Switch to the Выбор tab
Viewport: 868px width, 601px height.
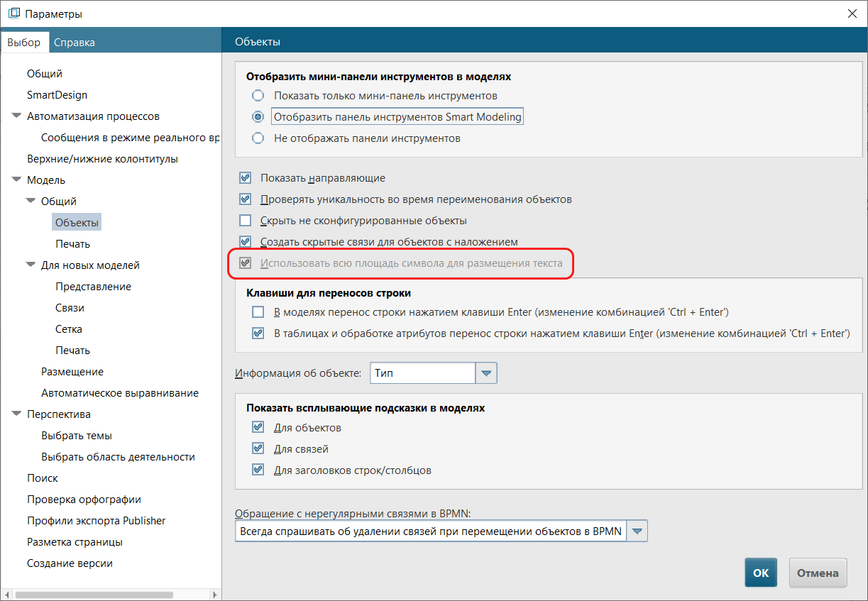pyautogui.click(x=24, y=43)
